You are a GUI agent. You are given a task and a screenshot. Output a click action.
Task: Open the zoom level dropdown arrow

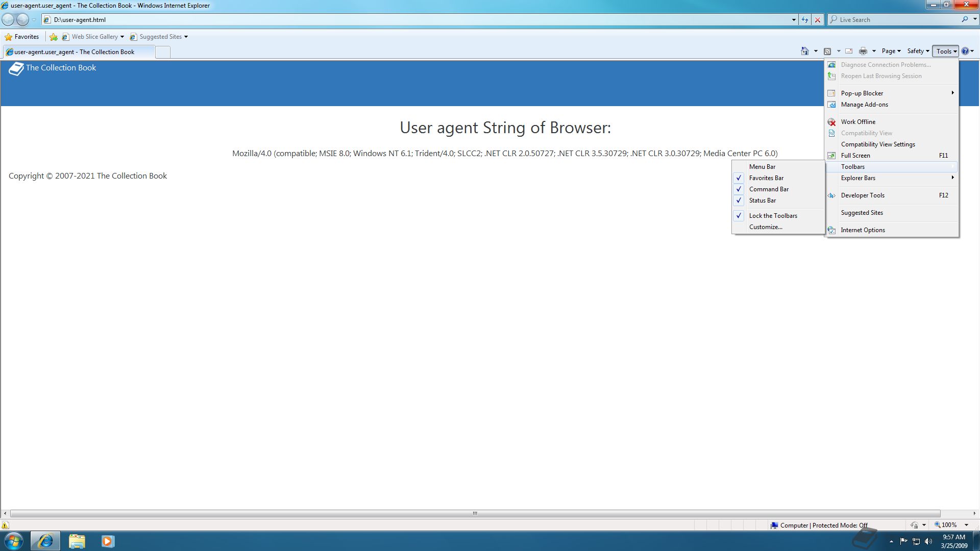[x=966, y=525]
